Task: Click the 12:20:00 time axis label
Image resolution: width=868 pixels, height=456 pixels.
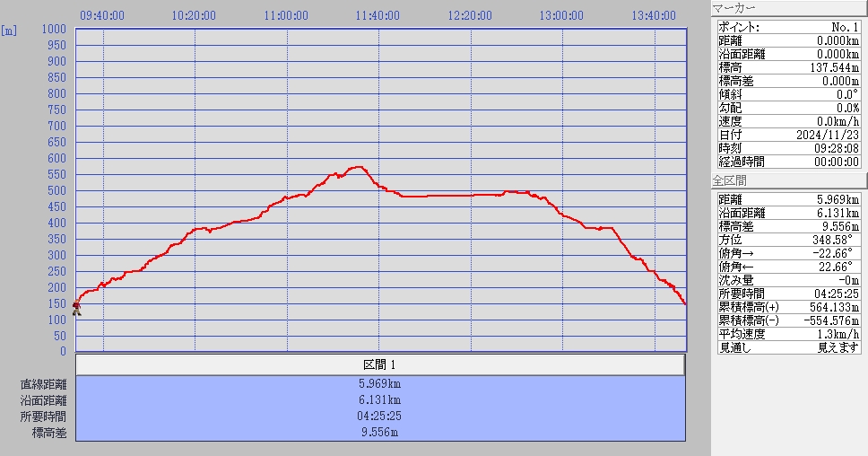Action: [x=470, y=15]
